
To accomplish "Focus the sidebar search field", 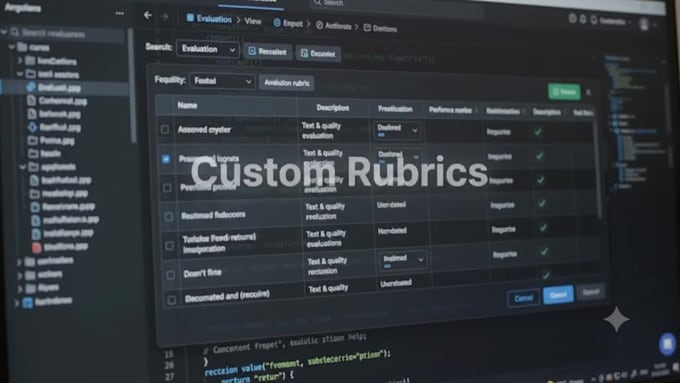I will click(x=67, y=33).
